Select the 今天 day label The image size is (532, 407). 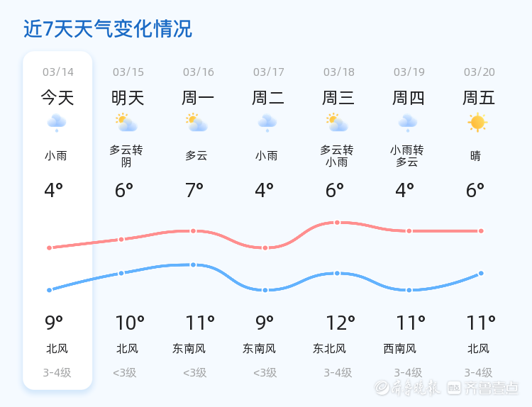point(57,98)
